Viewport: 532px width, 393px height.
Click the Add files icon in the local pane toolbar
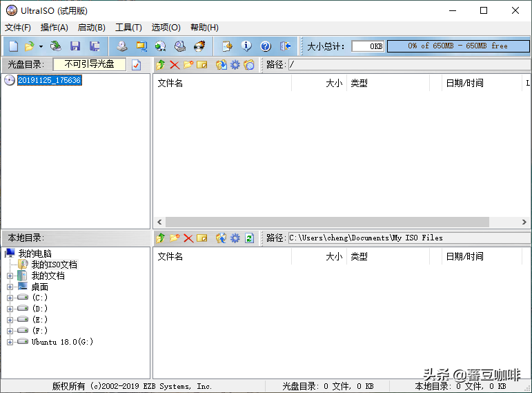(x=221, y=238)
